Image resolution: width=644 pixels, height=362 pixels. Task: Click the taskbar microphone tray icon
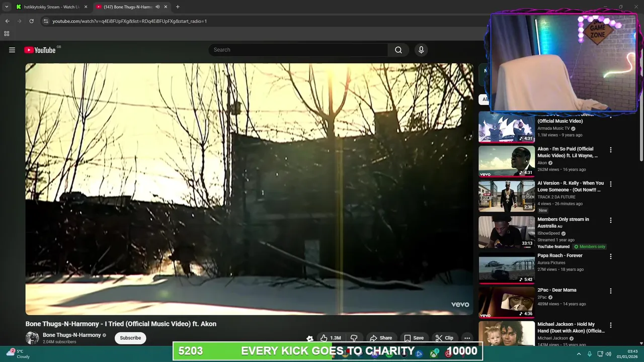(x=590, y=354)
